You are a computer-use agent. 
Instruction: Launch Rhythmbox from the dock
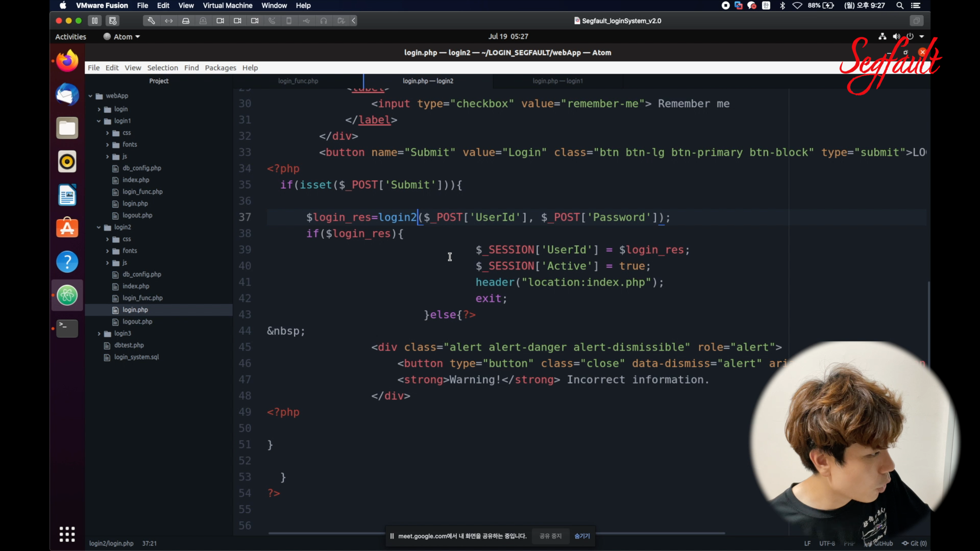pos(67,162)
